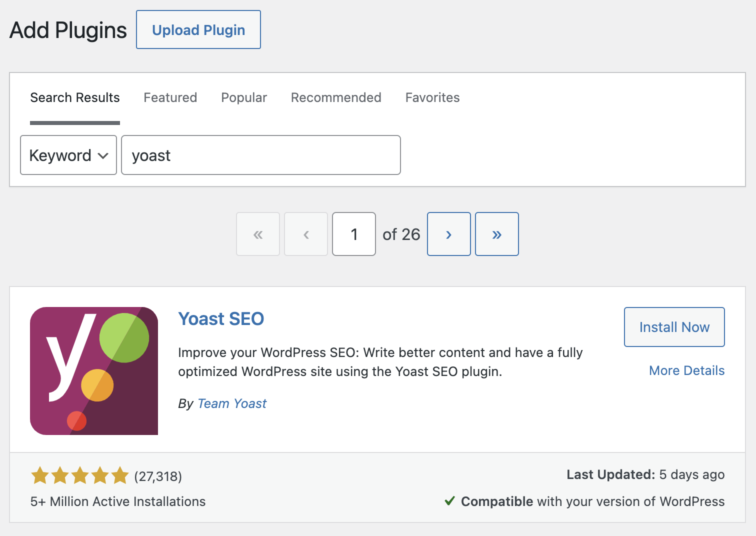The width and height of the screenshot is (756, 536).
Task: Click inside the search keyword field
Action: 260,155
